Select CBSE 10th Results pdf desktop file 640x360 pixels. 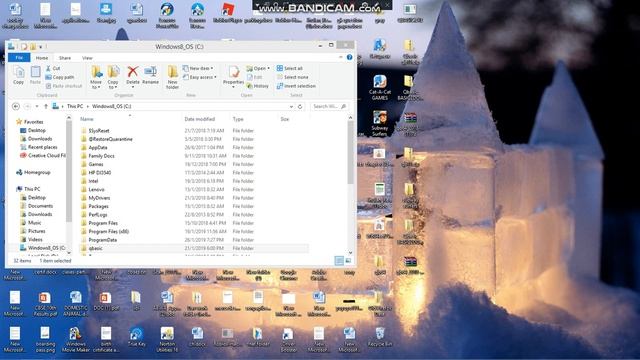coord(45,304)
